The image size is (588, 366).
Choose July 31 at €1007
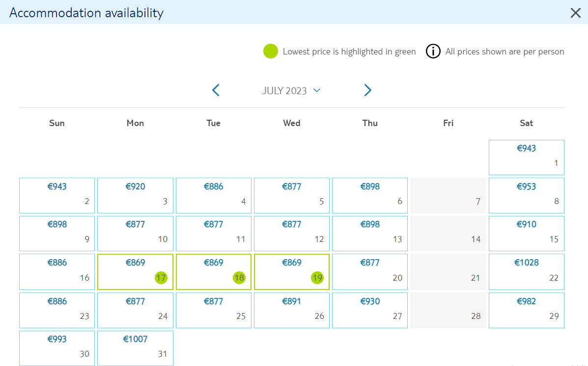click(136, 348)
